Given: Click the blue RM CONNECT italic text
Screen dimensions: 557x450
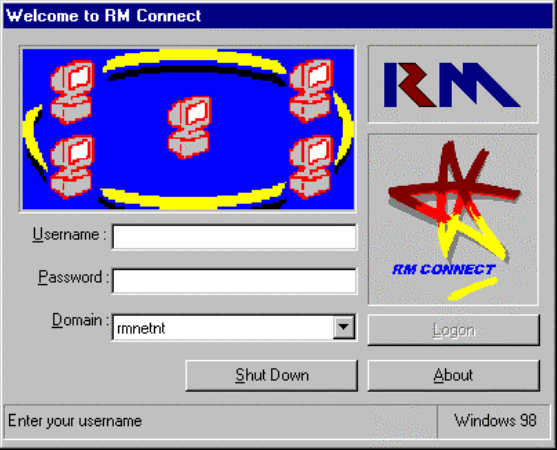Looking at the screenshot, I should click(x=444, y=270).
